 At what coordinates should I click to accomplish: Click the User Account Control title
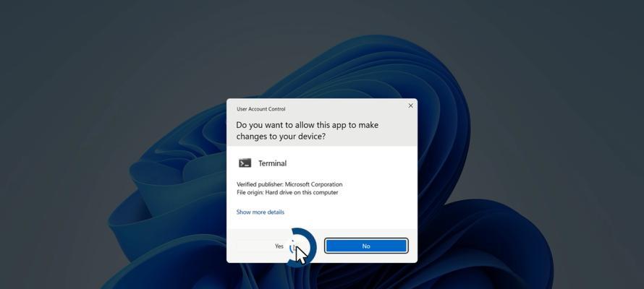(260, 109)
